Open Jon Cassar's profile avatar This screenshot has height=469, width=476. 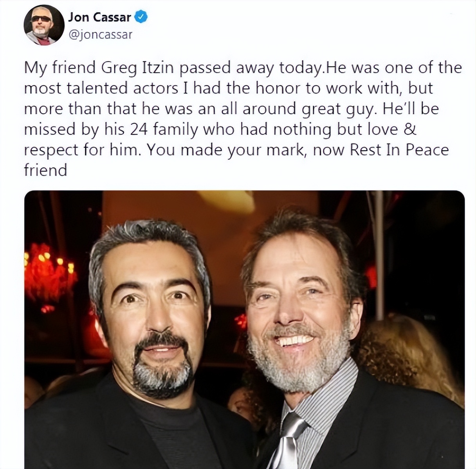(x=44, y=25)
